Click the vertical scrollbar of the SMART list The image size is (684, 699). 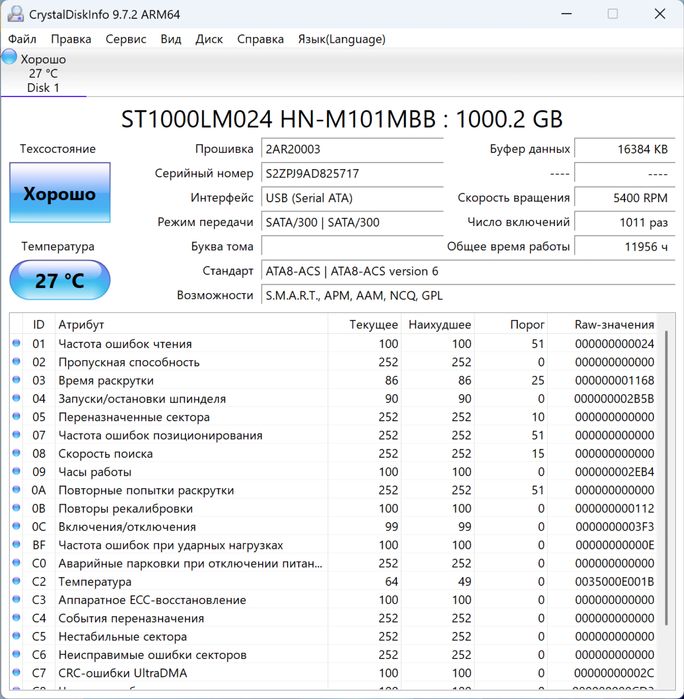coord(667,477)
